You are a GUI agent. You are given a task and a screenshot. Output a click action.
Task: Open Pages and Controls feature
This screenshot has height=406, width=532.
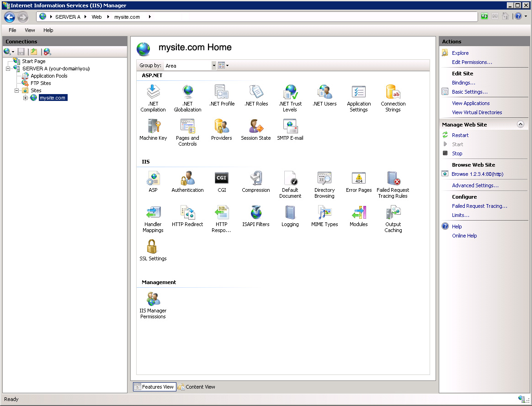[x=187, y=132]
